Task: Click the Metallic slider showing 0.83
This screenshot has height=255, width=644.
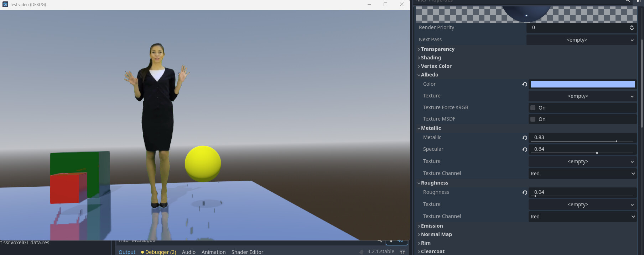Action: tap(583, 138)
